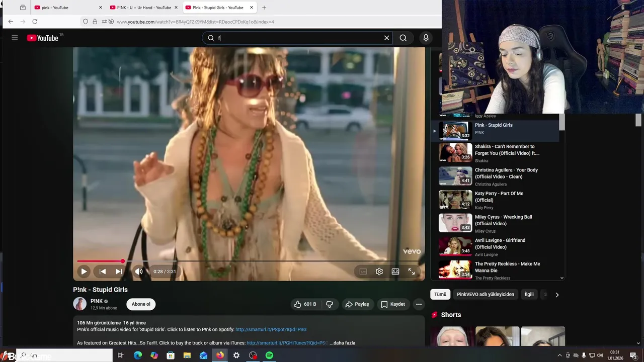Show more filter chips with the right chevron
Viewport: 644px width, 362px height.
pos(557,295)
